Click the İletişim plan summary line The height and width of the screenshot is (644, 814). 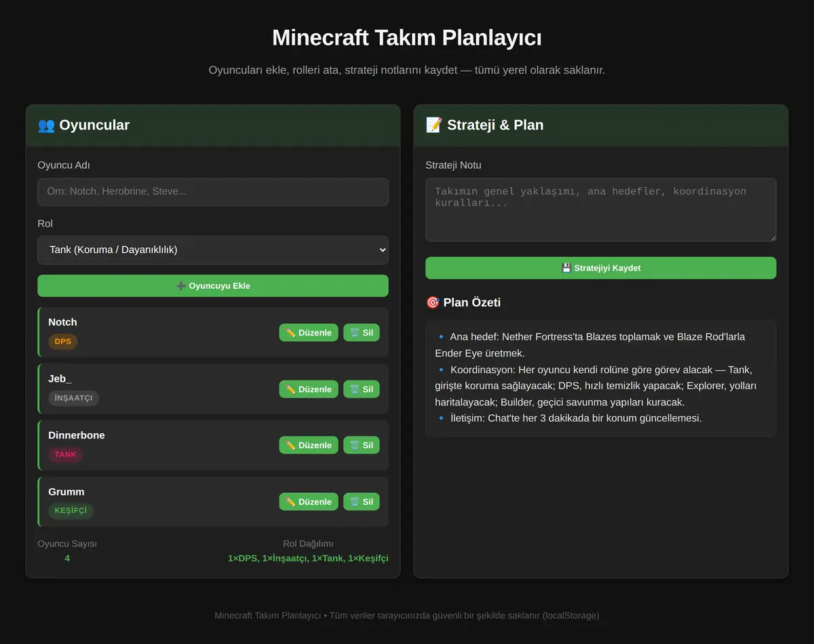pyautogui.click(x=568, y=418)
